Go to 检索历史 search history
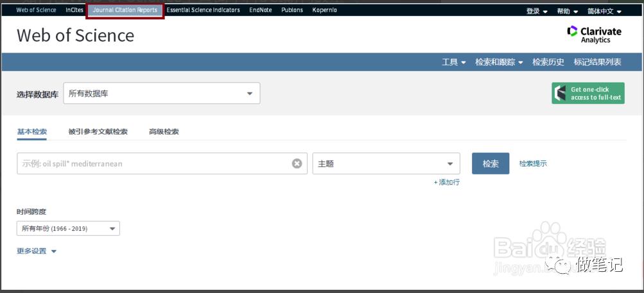The image size is (644, 293). click(x=548, y=62)
